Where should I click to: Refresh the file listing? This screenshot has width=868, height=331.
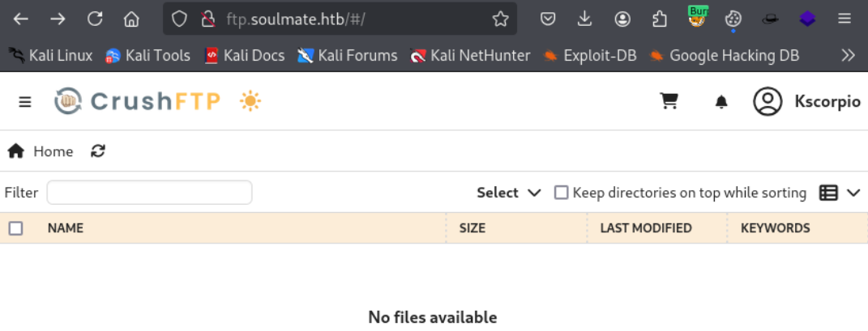click(98, 151)
